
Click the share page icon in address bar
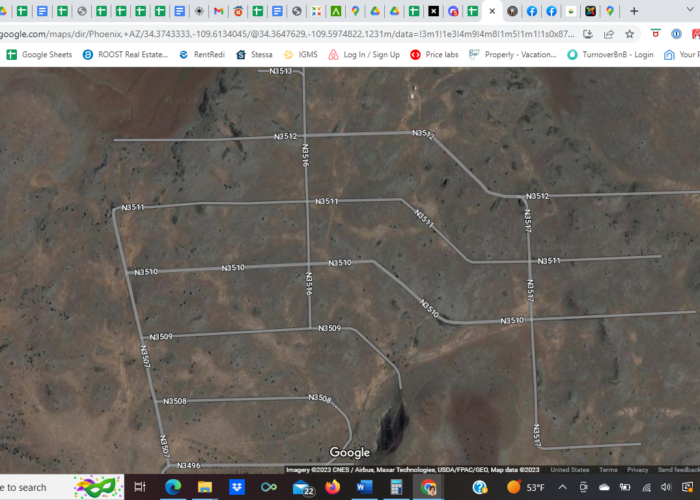(x=608, y=34)
